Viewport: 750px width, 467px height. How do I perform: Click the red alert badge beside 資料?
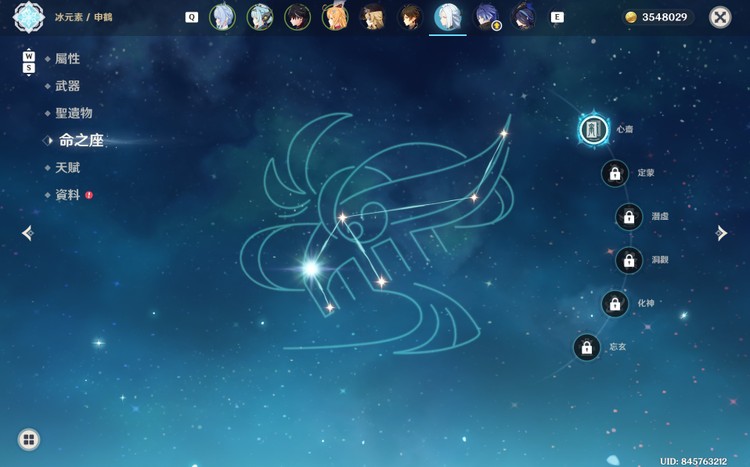(89, 195)
